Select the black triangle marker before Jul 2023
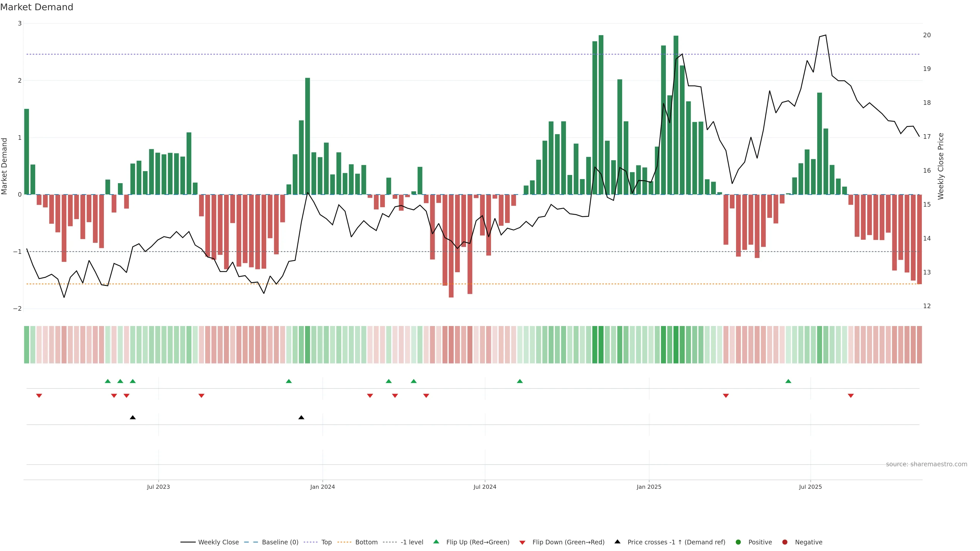The width and height of the screenshot is (980, 551). (133, 418)
